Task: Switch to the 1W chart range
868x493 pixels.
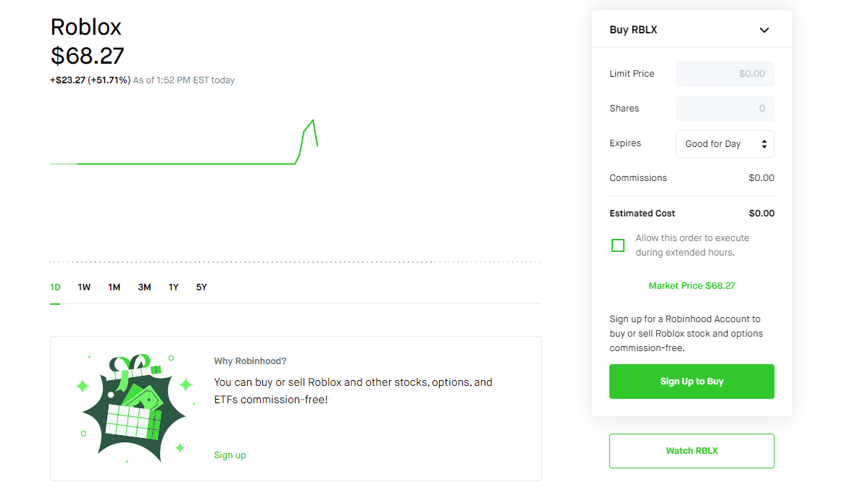Action: tap(84, 287)
